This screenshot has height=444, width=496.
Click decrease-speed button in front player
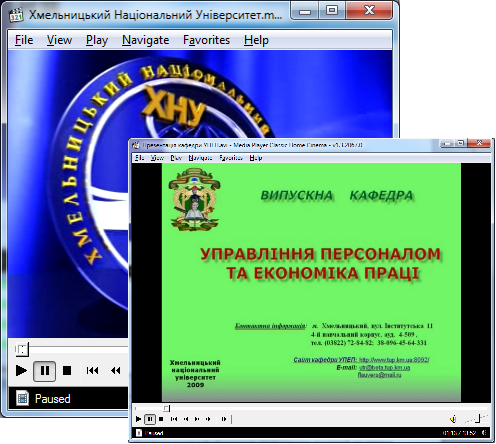pos(186,419)
